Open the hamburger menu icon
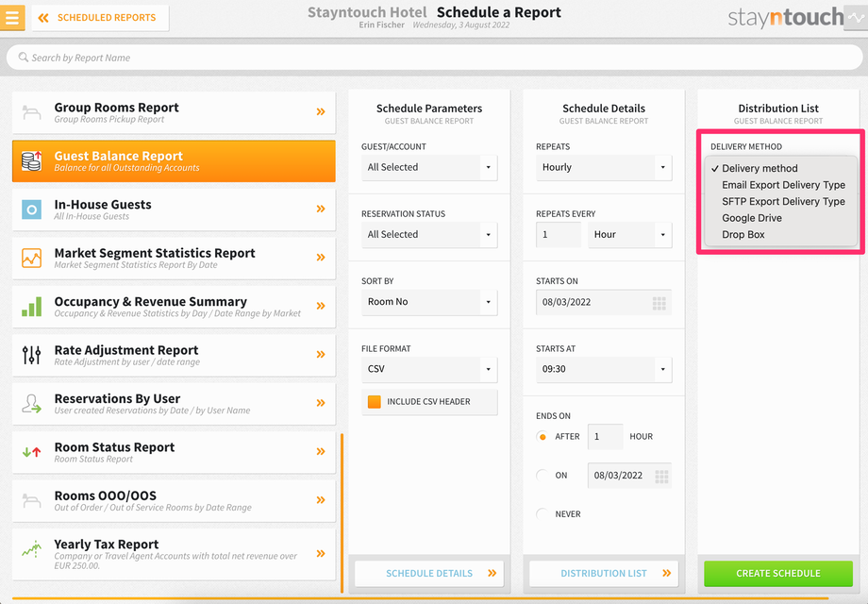The width and height of the screenshot is (868, 604). click(11, 17)
